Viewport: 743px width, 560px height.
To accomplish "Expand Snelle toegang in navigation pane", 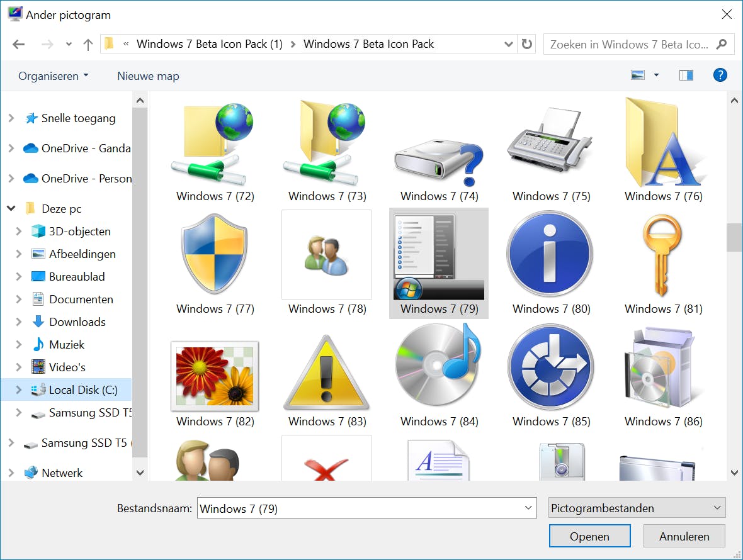I will [11, 118].
